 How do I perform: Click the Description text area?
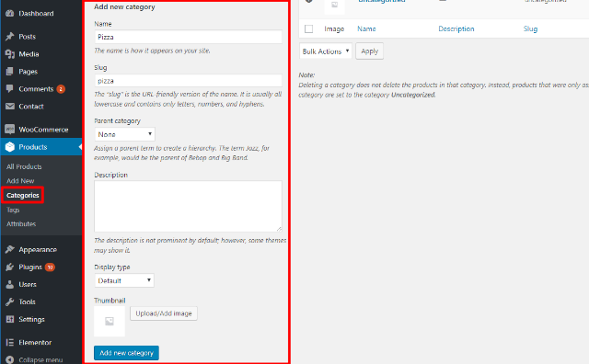coord(188,207)
